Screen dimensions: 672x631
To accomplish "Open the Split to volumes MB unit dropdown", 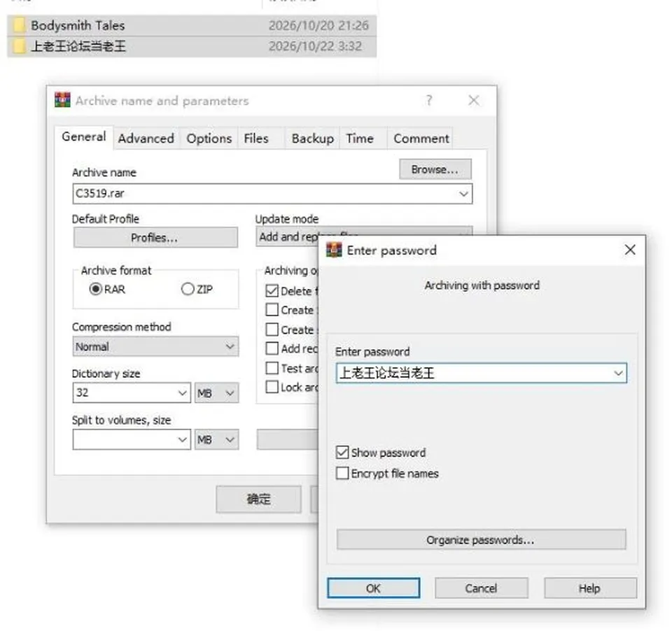I will coord(216,439).
